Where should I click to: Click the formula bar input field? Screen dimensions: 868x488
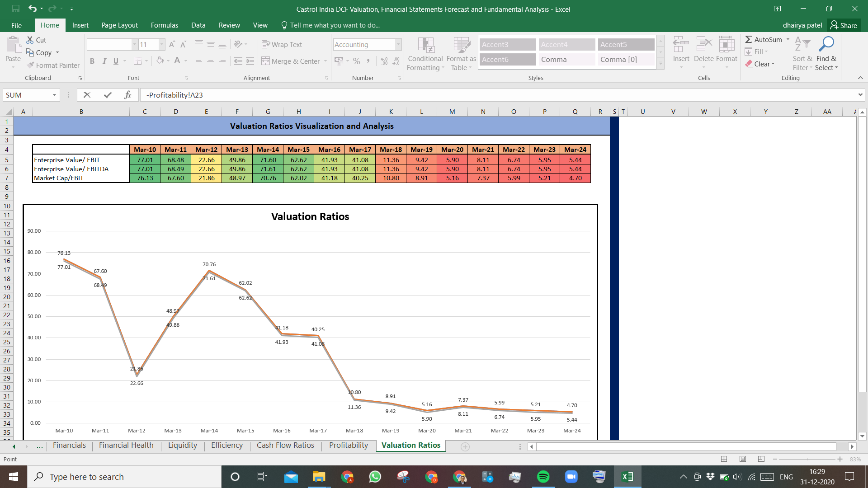click(x=497, y=95)
